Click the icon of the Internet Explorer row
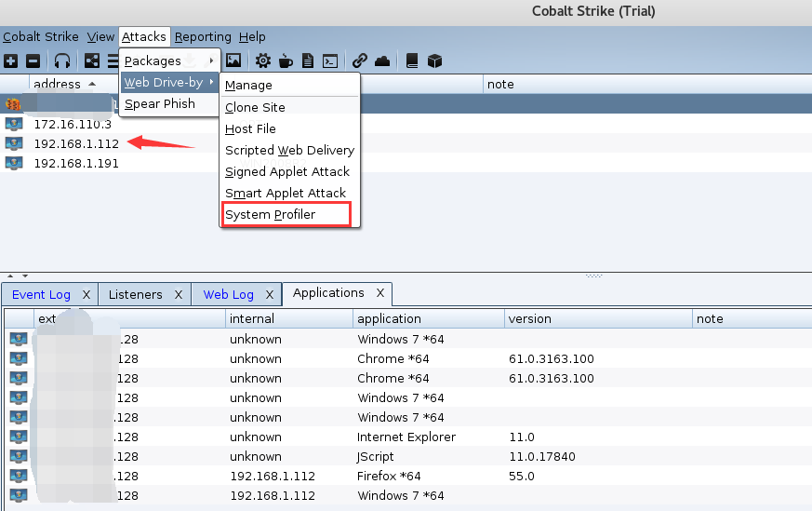Viewport: 812px width, 511px height. [19, 437]
